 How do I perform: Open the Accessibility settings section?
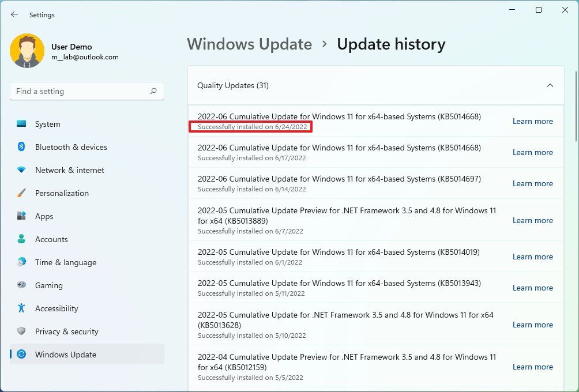coord(56,308)
